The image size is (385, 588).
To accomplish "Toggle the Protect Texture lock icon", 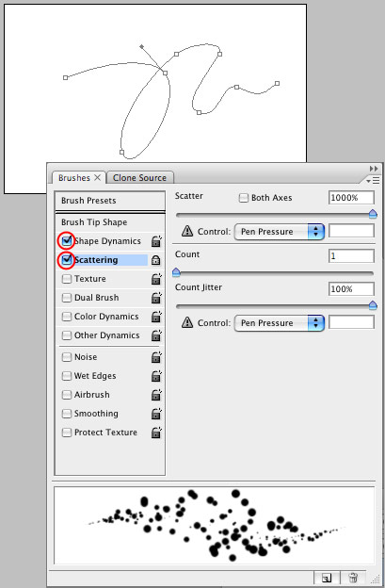I will (x=156, y=433).
